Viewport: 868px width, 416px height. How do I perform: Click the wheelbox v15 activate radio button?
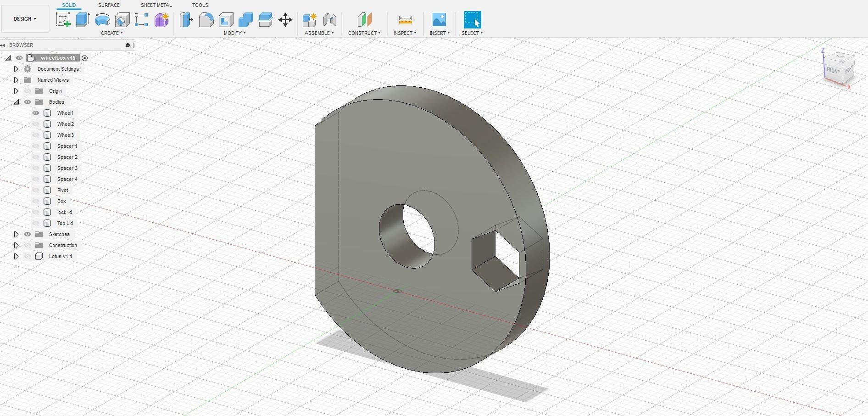click(x=84, y=58)
